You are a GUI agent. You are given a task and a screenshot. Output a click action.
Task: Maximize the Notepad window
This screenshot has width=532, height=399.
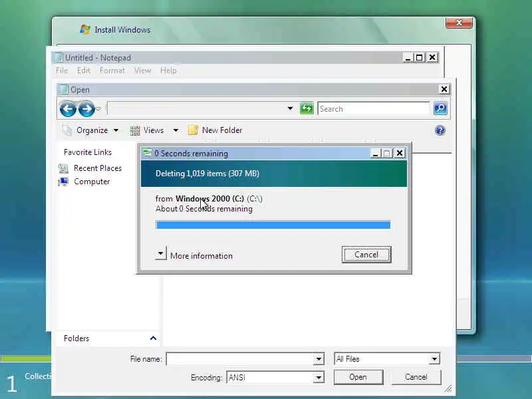420,58
